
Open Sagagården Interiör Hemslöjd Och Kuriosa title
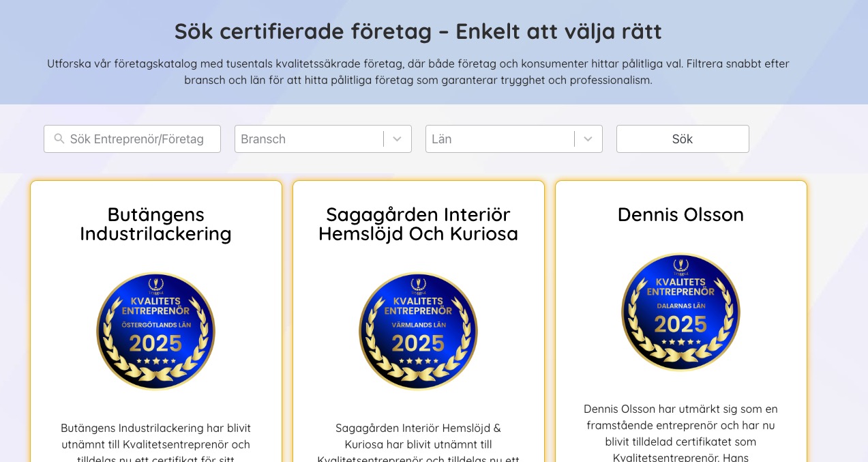(418, 224)
